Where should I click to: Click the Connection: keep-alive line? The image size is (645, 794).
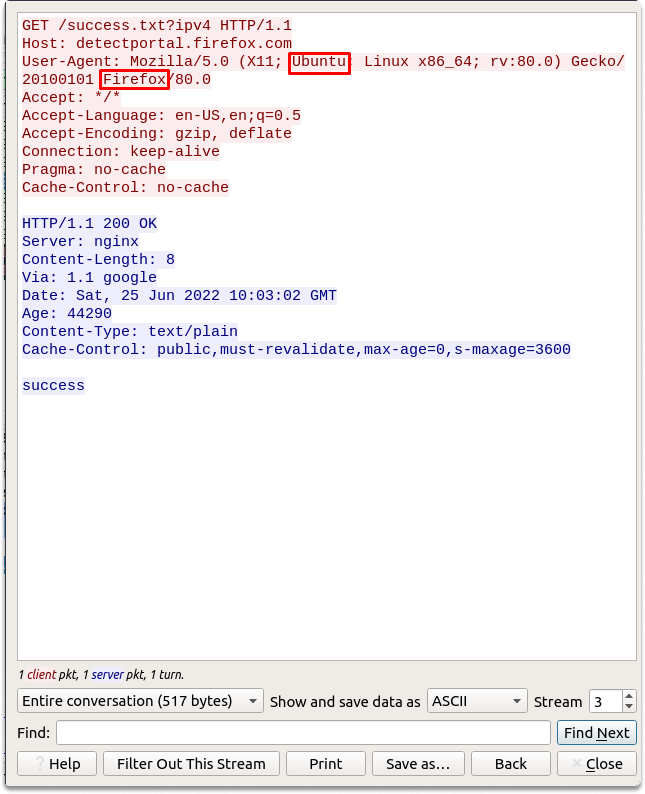click(x=120, y=151)
